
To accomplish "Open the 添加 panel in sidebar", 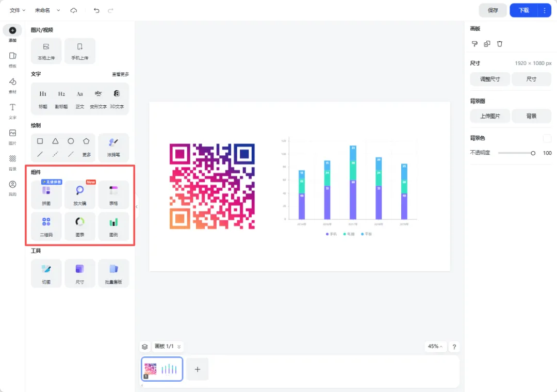I will tap(12, 34).
